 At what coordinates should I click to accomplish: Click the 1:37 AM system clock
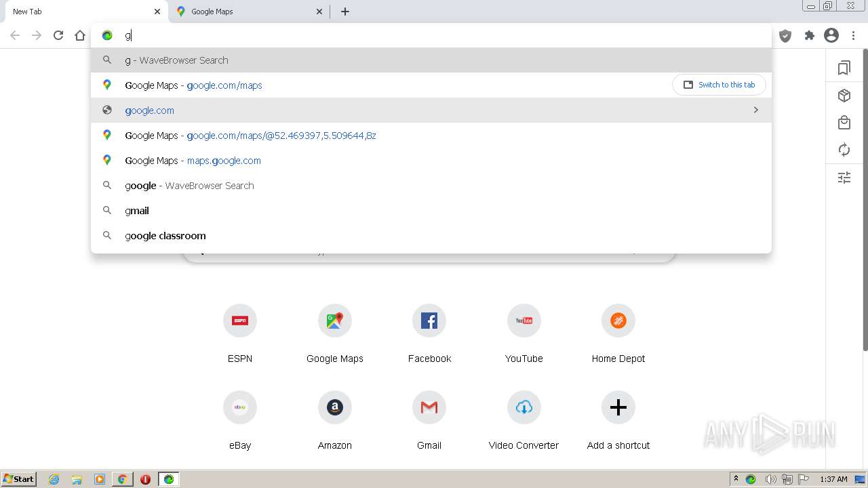point(833,479)
